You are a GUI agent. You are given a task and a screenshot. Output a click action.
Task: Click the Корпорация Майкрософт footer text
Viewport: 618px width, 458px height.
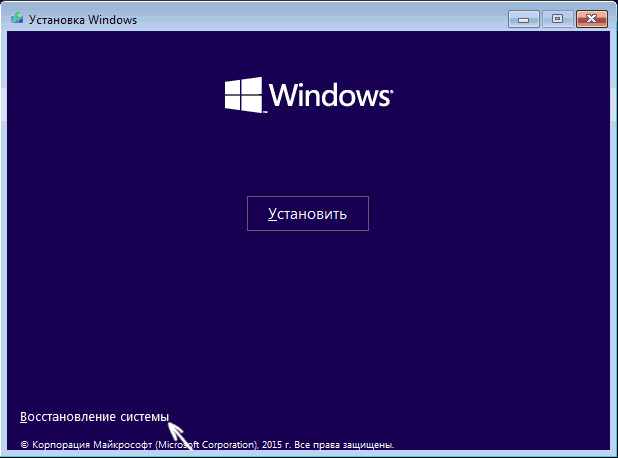tap(87, 442)
